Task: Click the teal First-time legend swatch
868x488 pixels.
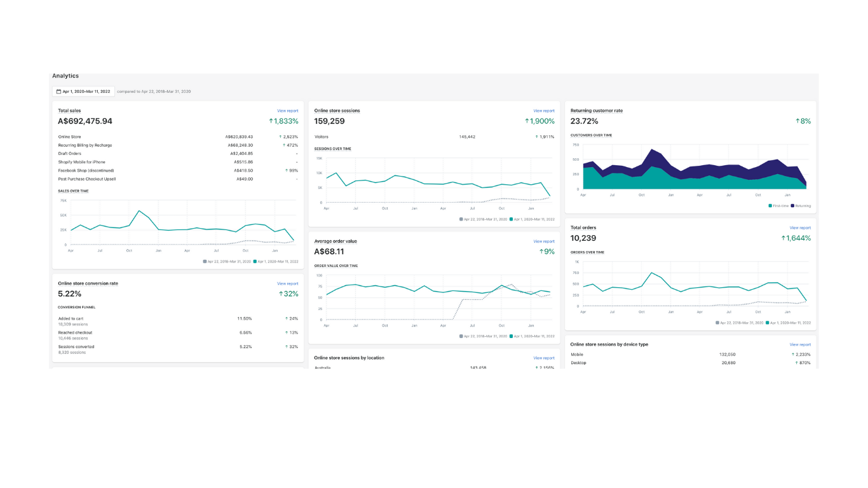Action: (770, 206)
